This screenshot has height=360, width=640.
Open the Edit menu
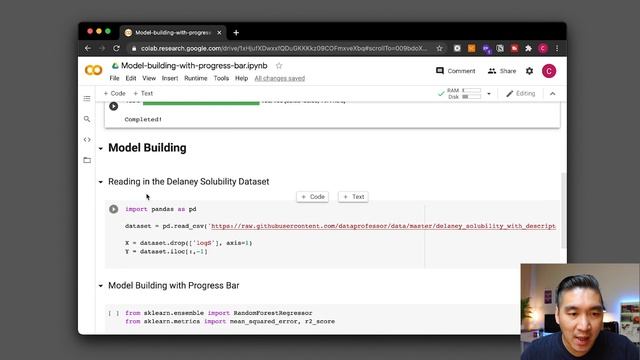(x=131, y=78)
